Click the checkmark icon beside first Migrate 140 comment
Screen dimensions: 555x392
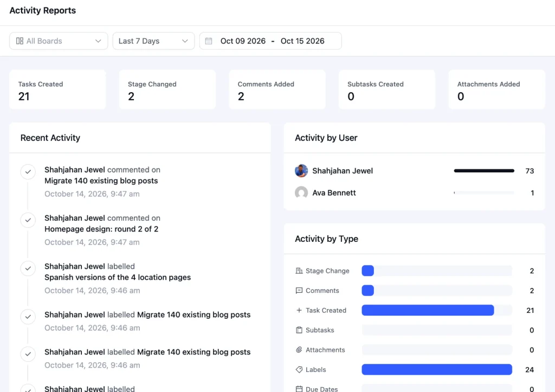28,172
